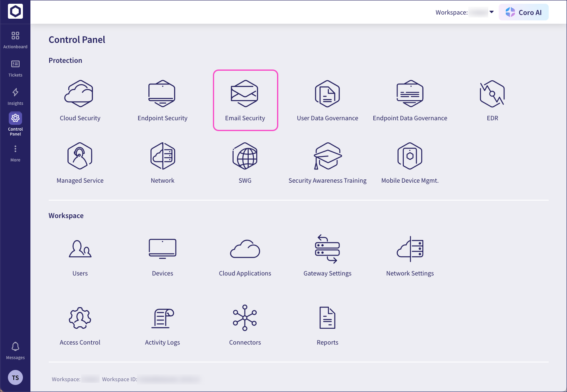Open the Email Security module
This screenshot has height=392, width=567.
coord(245,100)
